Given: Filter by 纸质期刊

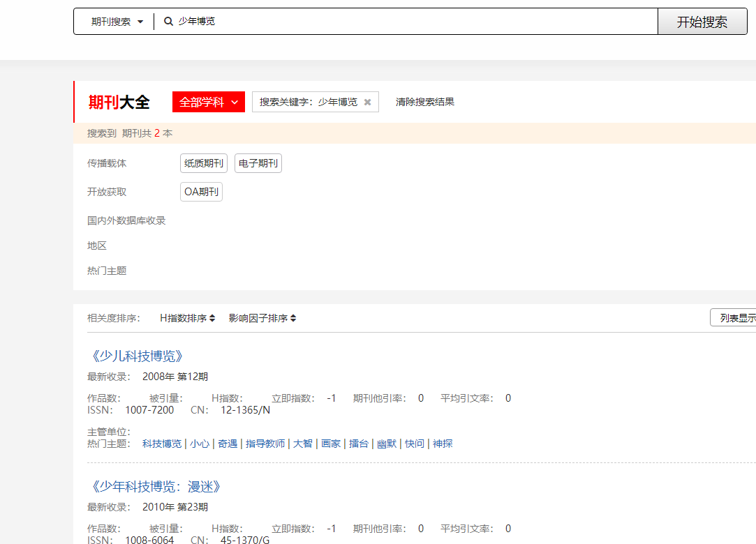Looking at the screenshot, I should click(203, 163).
